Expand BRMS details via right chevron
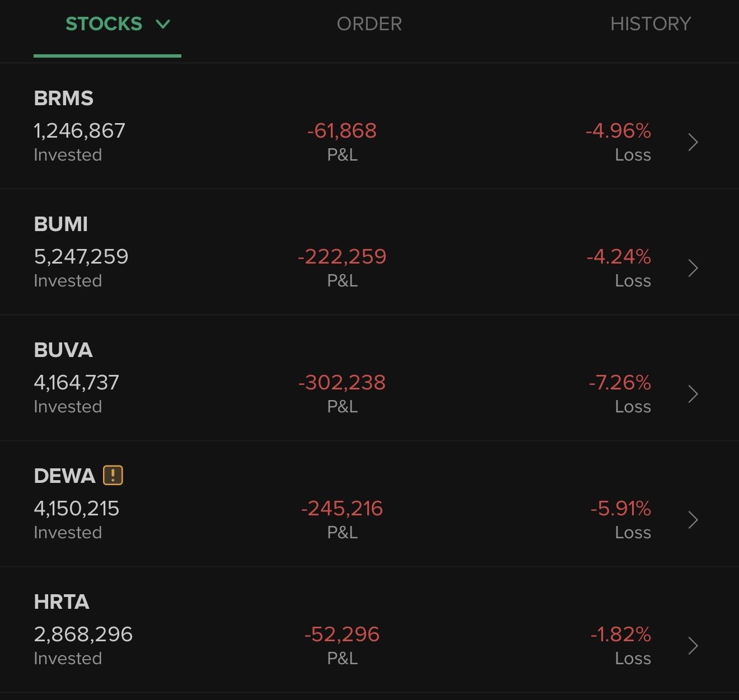The image size is (739, 700). 693,142
